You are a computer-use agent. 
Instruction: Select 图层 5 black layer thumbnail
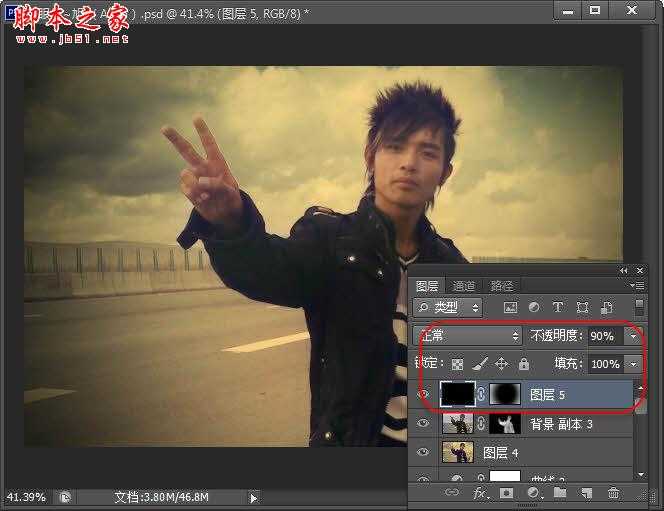[x=457, y=394]
